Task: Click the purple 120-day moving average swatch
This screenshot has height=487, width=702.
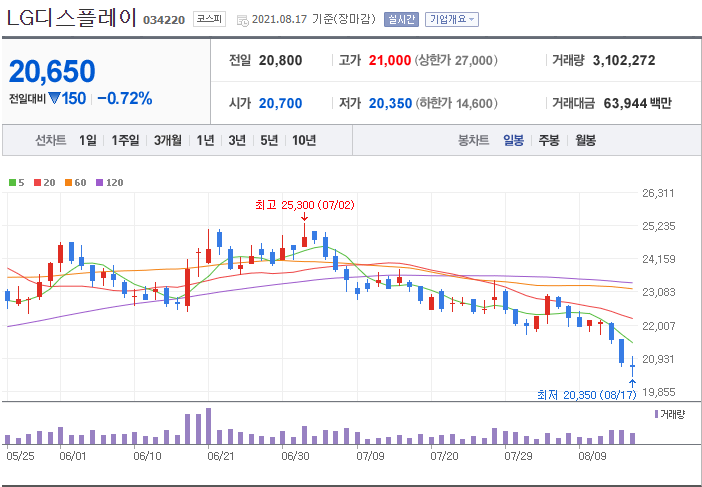Action: (99, 183)
